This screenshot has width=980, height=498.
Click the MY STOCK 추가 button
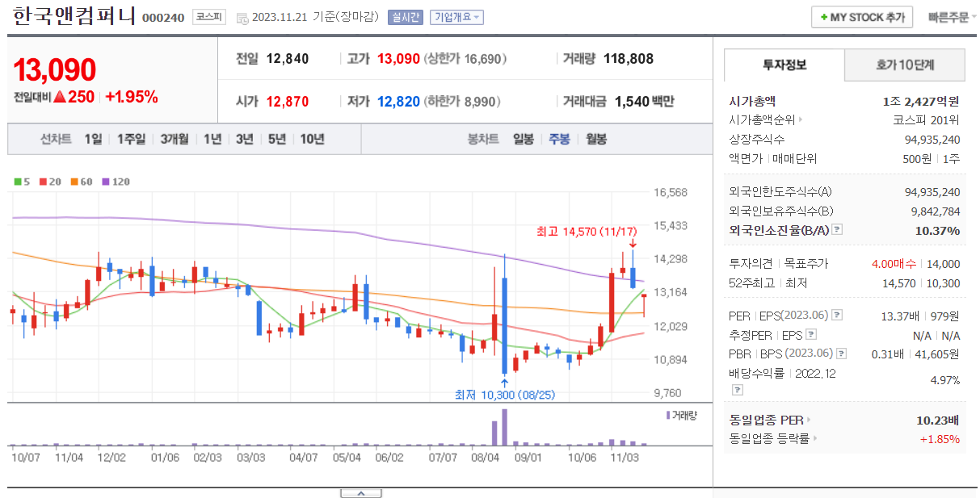pyautogui.click(x=862, y=17)
